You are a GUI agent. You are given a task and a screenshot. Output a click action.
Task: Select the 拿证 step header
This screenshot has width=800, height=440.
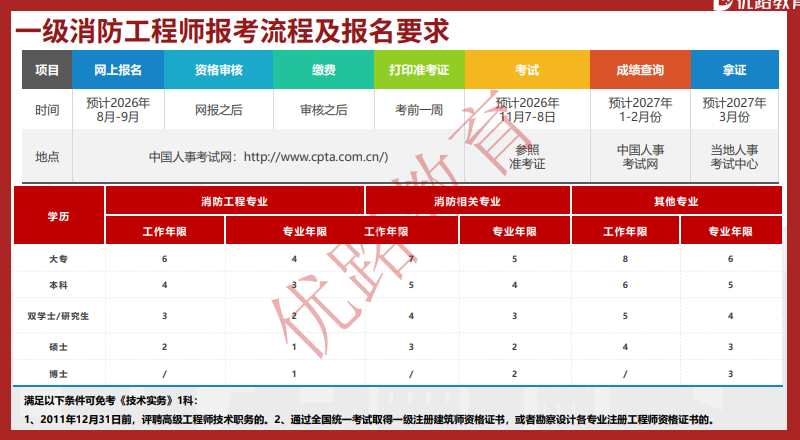coord(734,70)
